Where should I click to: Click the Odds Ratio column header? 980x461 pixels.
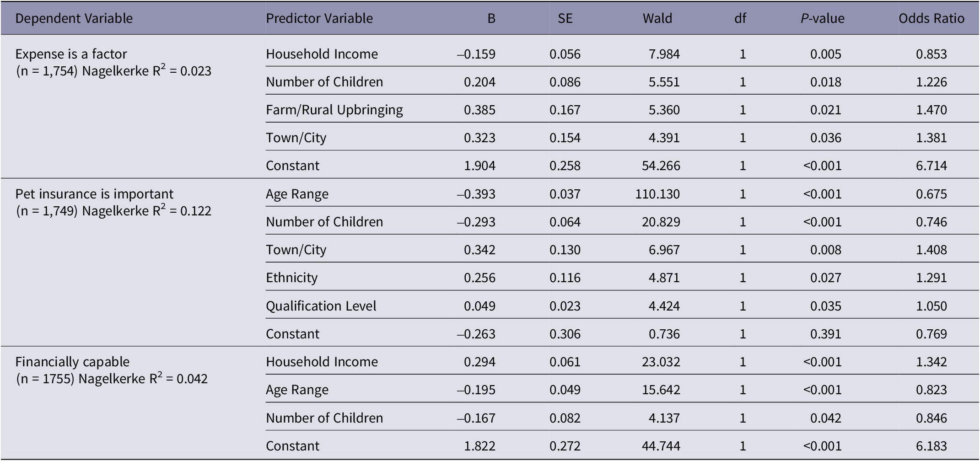[x=931, y=18]
